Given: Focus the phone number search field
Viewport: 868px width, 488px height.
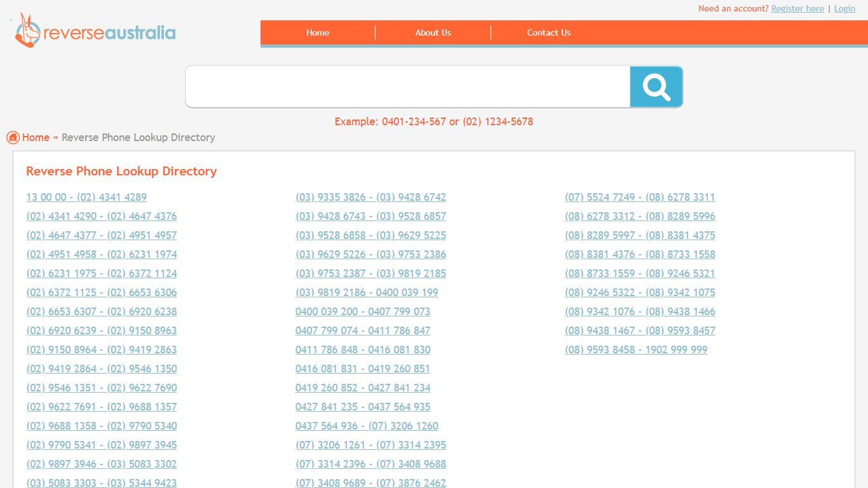Looking at the screenshot, I should pyautogui.click(x=408, y=86).
